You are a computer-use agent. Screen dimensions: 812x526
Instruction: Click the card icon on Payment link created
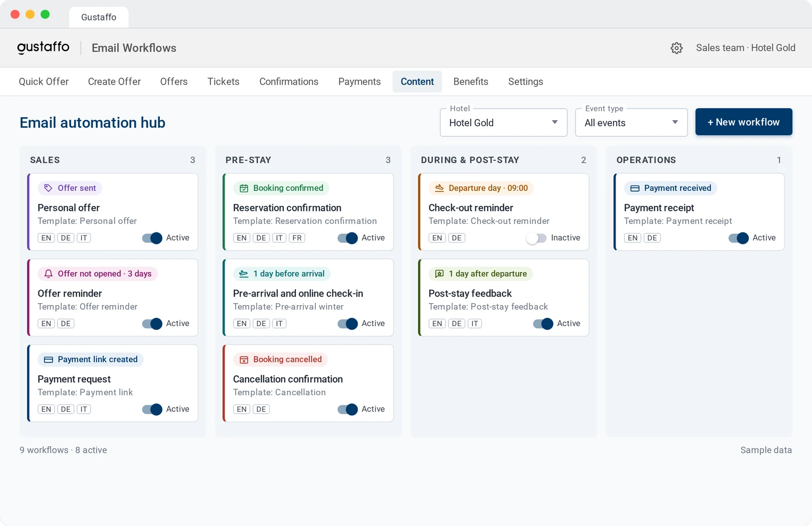[x=48, y=360]
